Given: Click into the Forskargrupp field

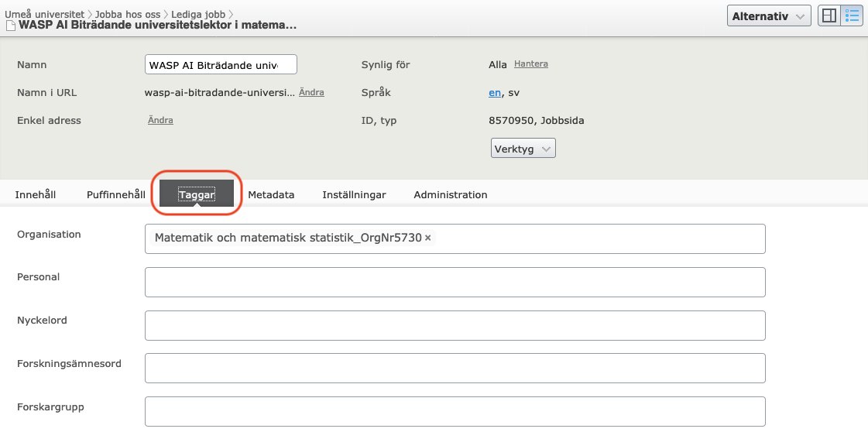Looking at the screenshot, I should [455, 411].
